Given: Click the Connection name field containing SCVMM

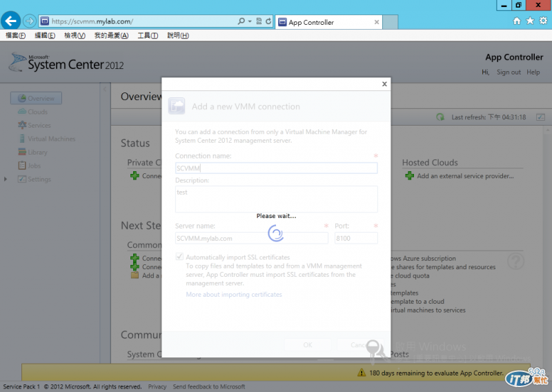Looking at the screenshot, I should pos(277,168).
